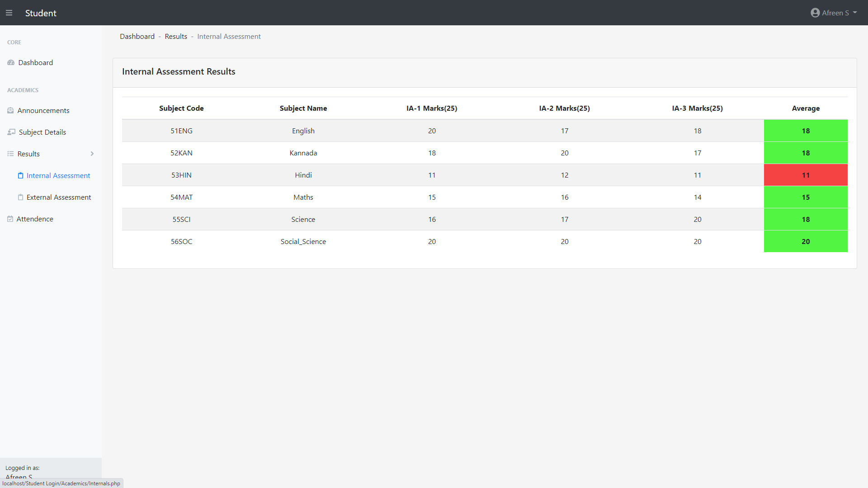This screenshot has width=868, height=488.
Task: Expand the Results chevron arrow
Action: click(92, 154)
